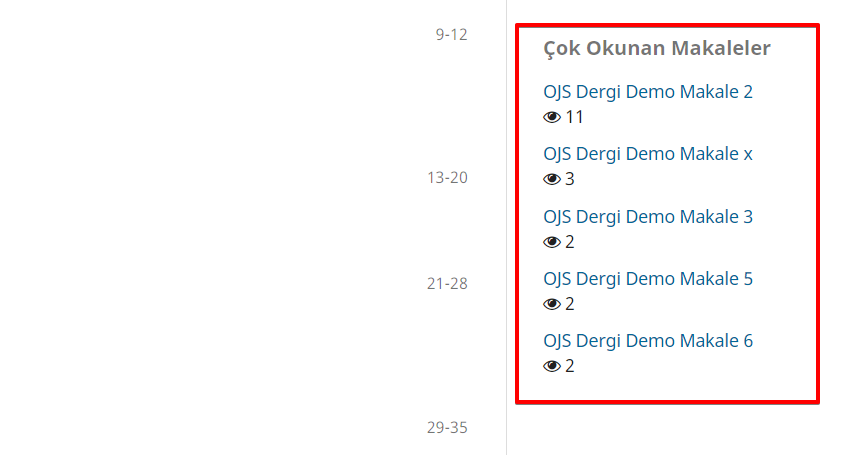The height and width of the screenshot is (455, 859).
Task: Click the eye icon under Makale 6
Action: (x=552, y=366)
